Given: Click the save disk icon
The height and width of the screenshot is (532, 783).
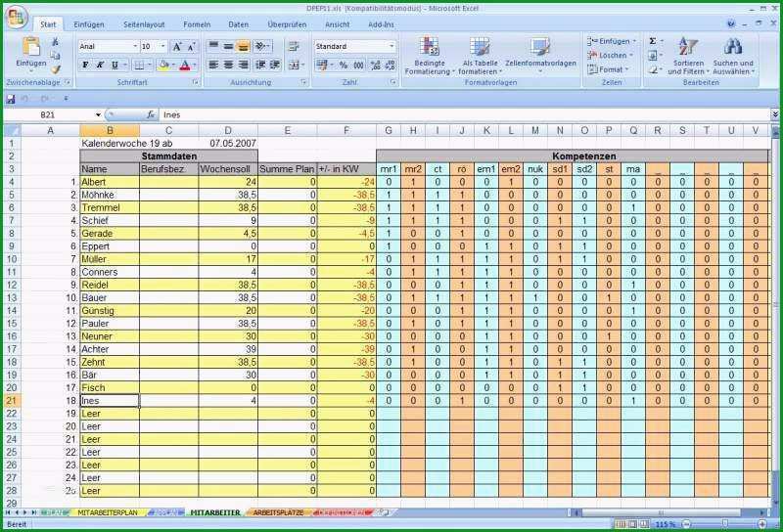Looking at the screenshot, I should [10, 99].
